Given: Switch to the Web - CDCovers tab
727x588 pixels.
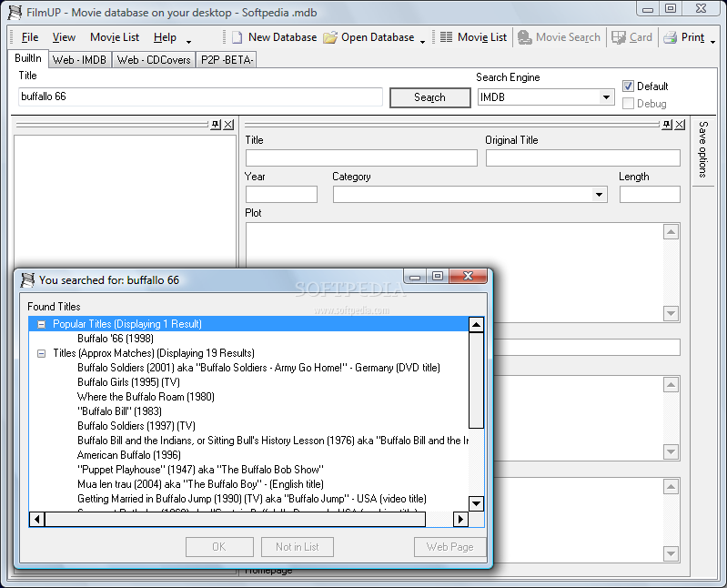Looking at the screenshot, I should tap(154, 60).
